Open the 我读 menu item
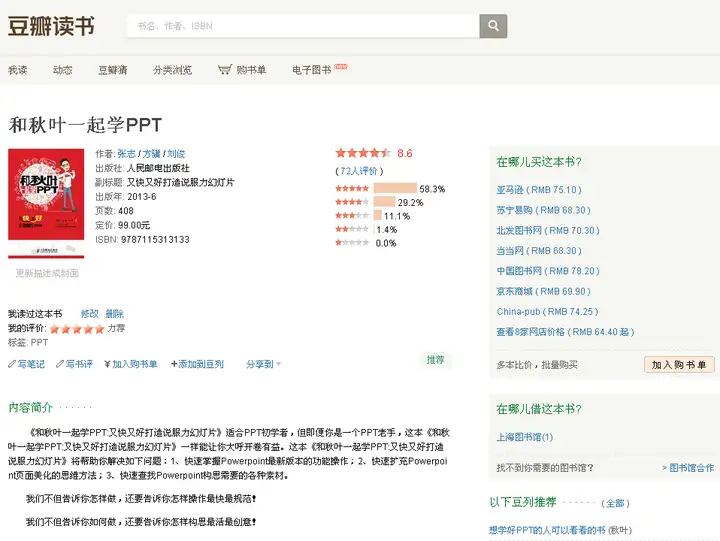 pos(17,70)
